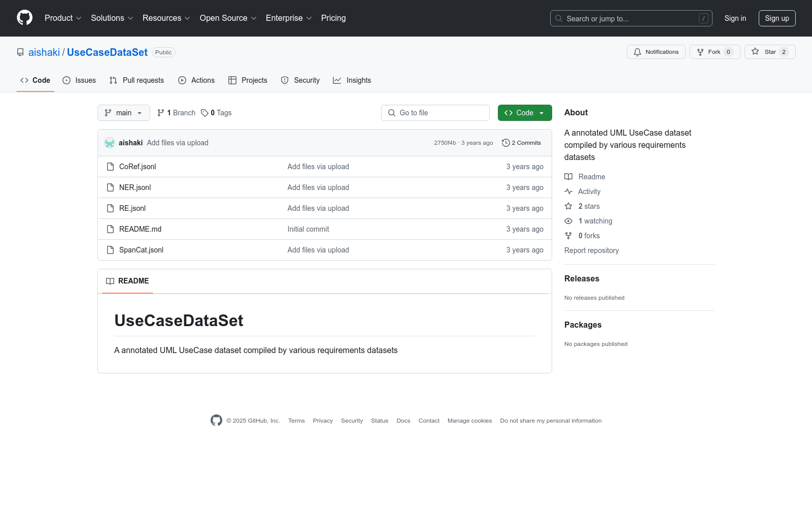Open the Initial commit message link

coord(308,229)
